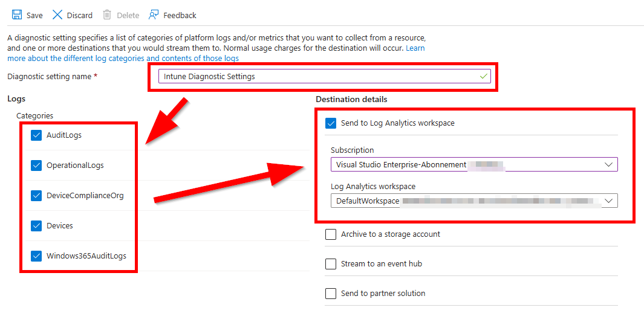This screenshot has height=325, width=644.
Task: Uncheck the AuditLogs category checkbox
Action: pyautogui.click(x=36, y=135)
